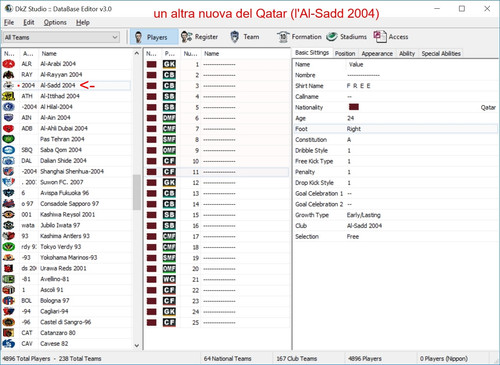Open the Stadiums toolbar icon
The height and width of the screenshot is (365, 500).
pyautogui.click(x=332, y=37)
